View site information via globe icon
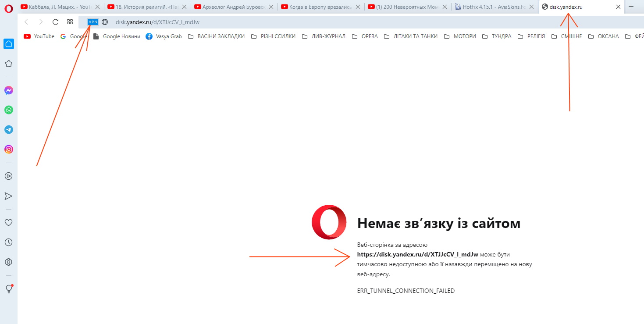The height and width of the screenshot is (324, 644). point(105,22)
